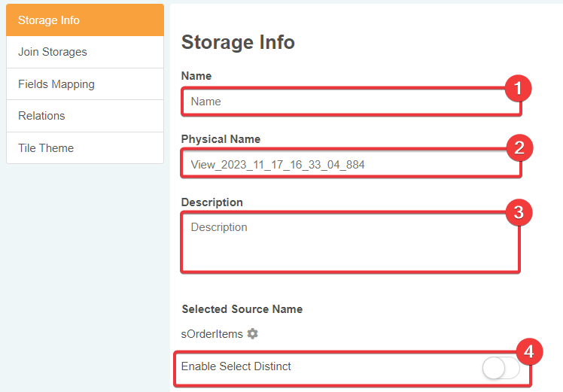Click into the Physical Name text box
563x392 pixels.
[x=346, y=164]
